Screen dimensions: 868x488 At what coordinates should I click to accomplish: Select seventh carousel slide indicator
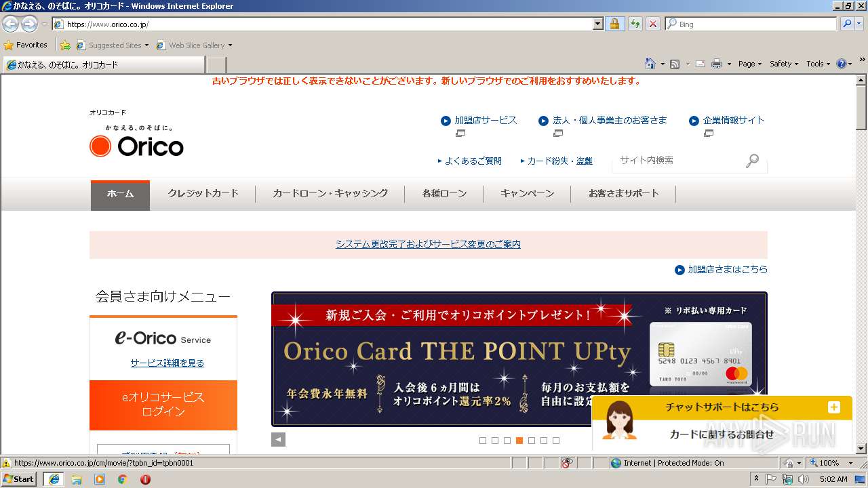click(x=556, y=441)
